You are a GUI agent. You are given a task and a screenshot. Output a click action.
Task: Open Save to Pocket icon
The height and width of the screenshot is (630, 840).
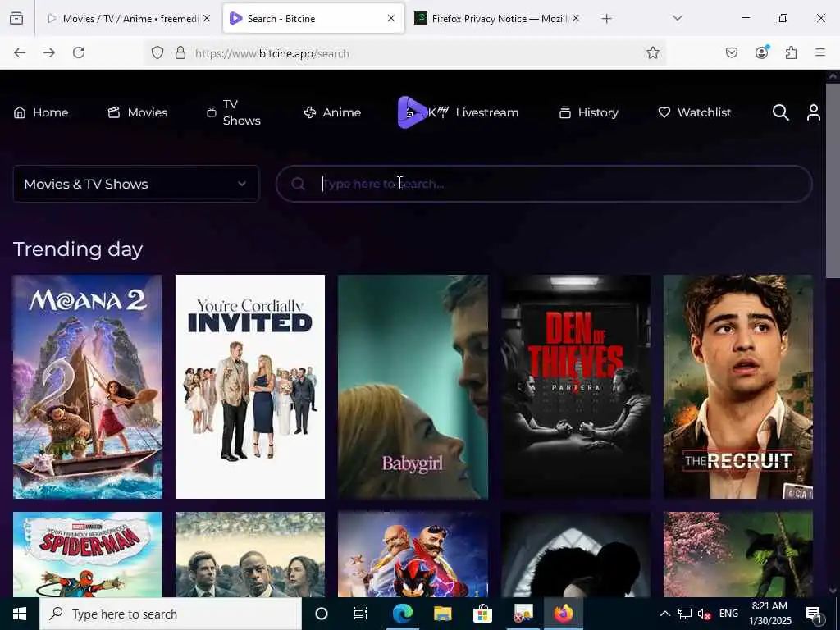[732, 52]
